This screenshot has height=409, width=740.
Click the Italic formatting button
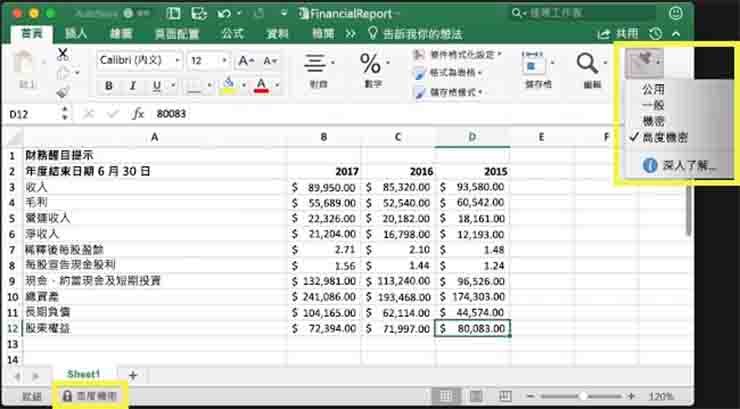pos(132,85)
